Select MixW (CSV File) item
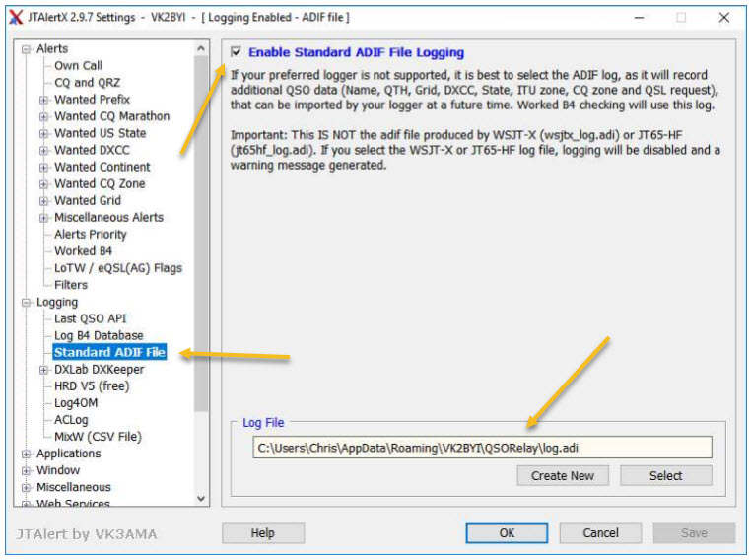 [98, 437]
